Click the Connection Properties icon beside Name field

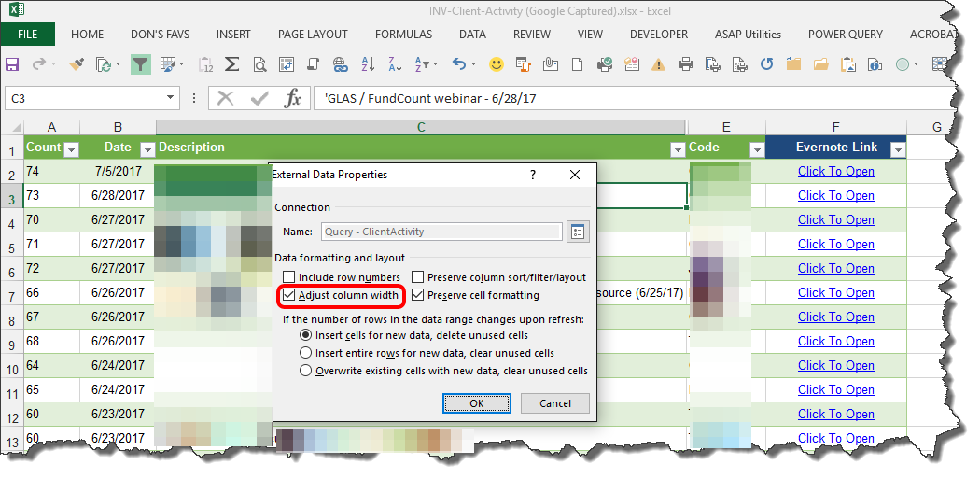(x=578, y=232)
